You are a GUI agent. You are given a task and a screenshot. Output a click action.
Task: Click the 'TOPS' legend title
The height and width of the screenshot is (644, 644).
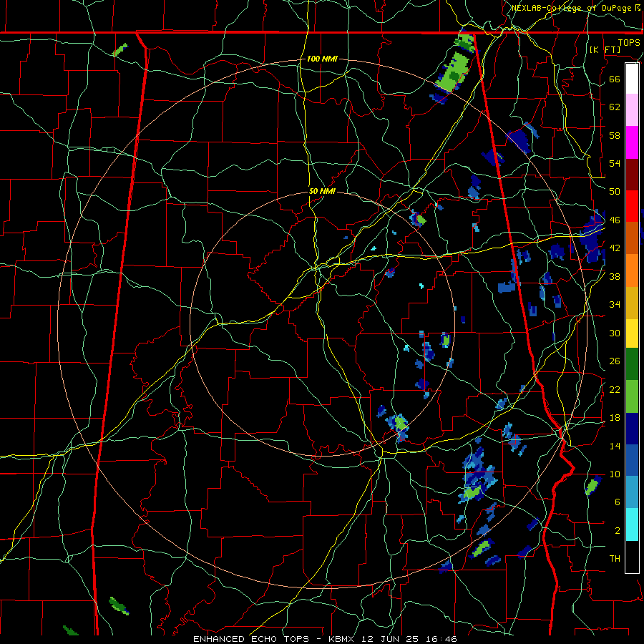[x=629, y=42]
